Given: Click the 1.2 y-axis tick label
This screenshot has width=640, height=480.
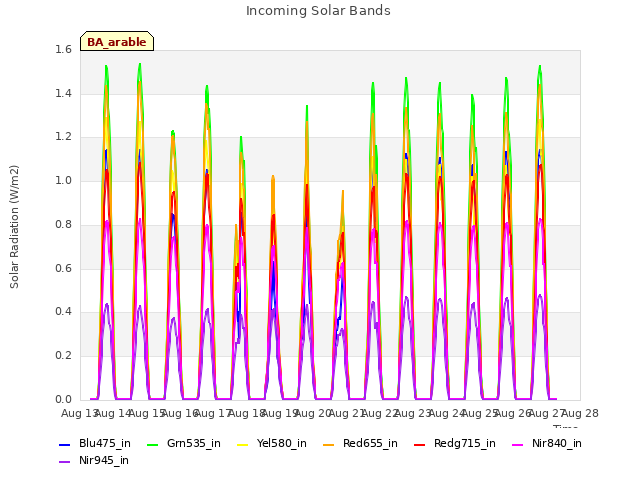Looking at the screenshot, I should (64, 137).
